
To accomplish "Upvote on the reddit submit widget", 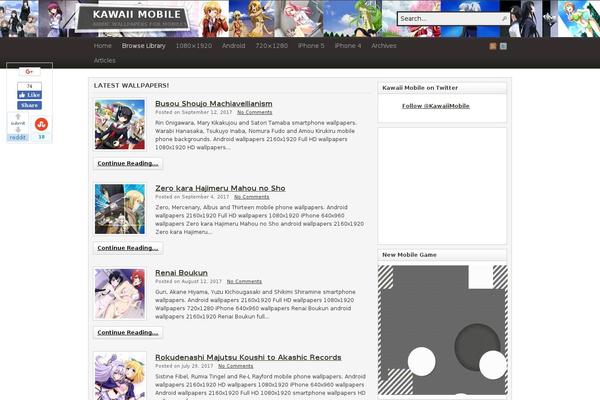I will click(18, 116).
